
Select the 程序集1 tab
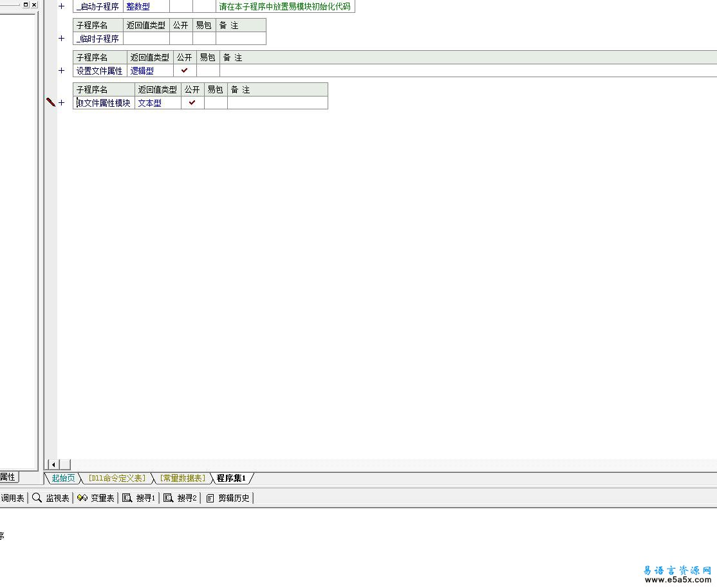[x=231, y=478]
